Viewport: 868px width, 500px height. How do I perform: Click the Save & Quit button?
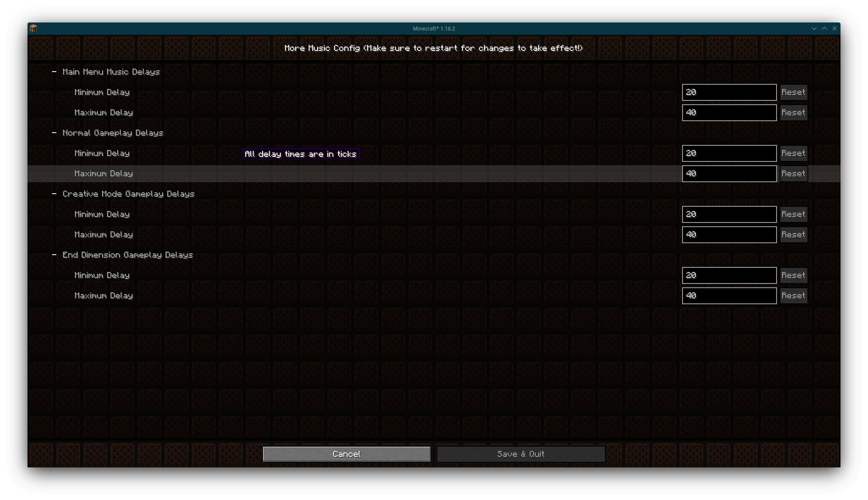[x=521, y=454]
